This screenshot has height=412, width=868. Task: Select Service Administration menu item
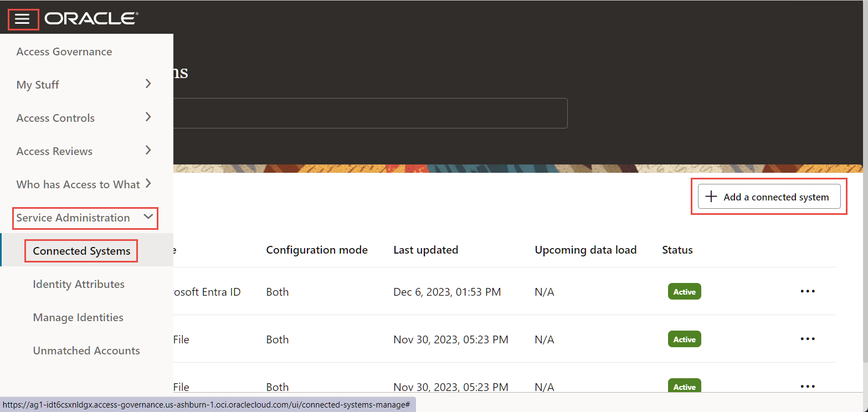tap(73, 218)
